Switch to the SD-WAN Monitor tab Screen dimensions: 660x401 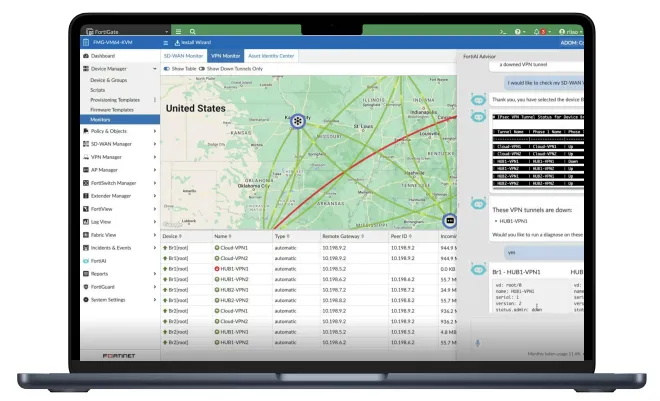coord(183,56)
